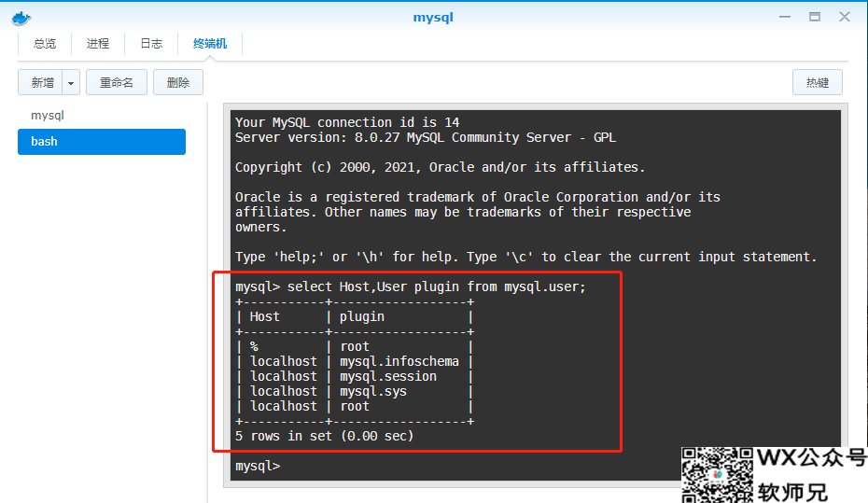Viewport: 868px width, 503px height.
Task: Open the 日志 tab
Action: click(x=151, y=44)
